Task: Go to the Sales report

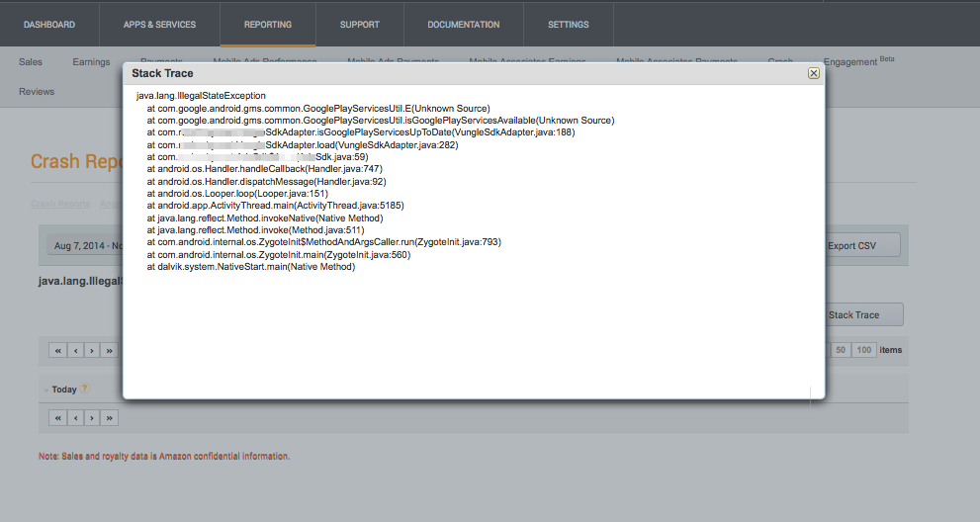Action: (31, 62)
